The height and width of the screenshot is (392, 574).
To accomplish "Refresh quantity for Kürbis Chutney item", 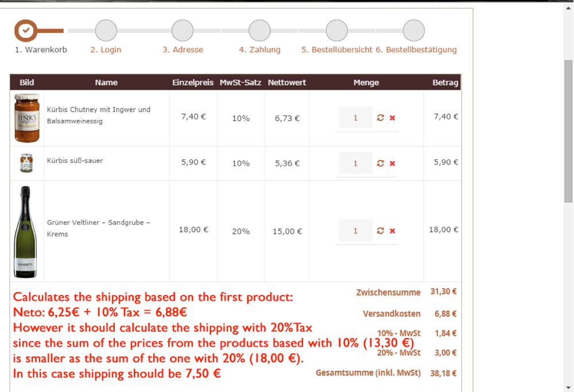I will 380,118.
